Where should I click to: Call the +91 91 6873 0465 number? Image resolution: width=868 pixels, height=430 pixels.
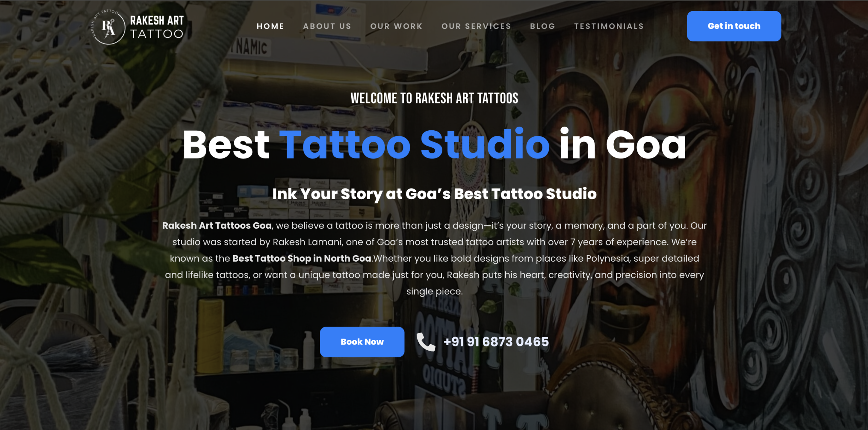496,342
